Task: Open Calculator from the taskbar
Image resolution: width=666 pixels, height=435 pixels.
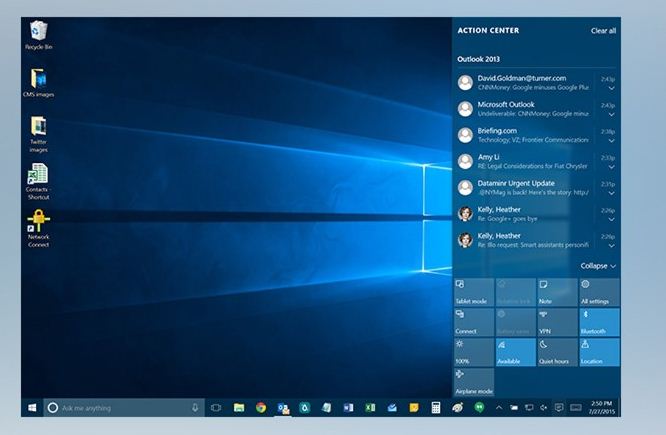Action: point(436,408)
